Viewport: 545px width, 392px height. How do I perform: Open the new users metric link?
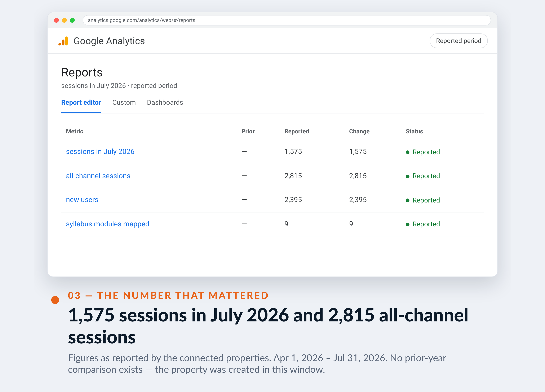point(82,200)
